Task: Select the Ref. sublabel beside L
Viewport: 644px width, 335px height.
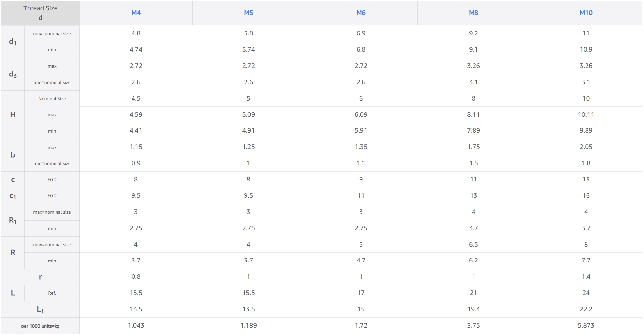Action: [52, 293]
